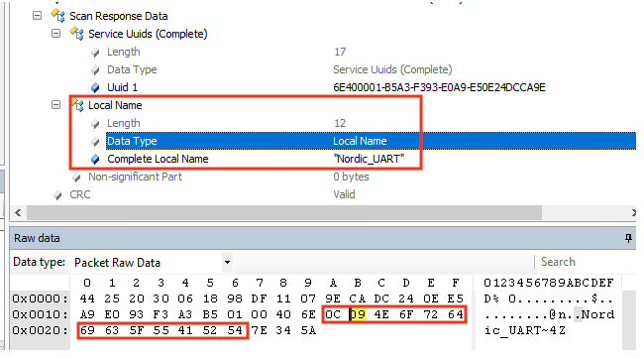Click the Search field in Raw data

click(586, 262)
